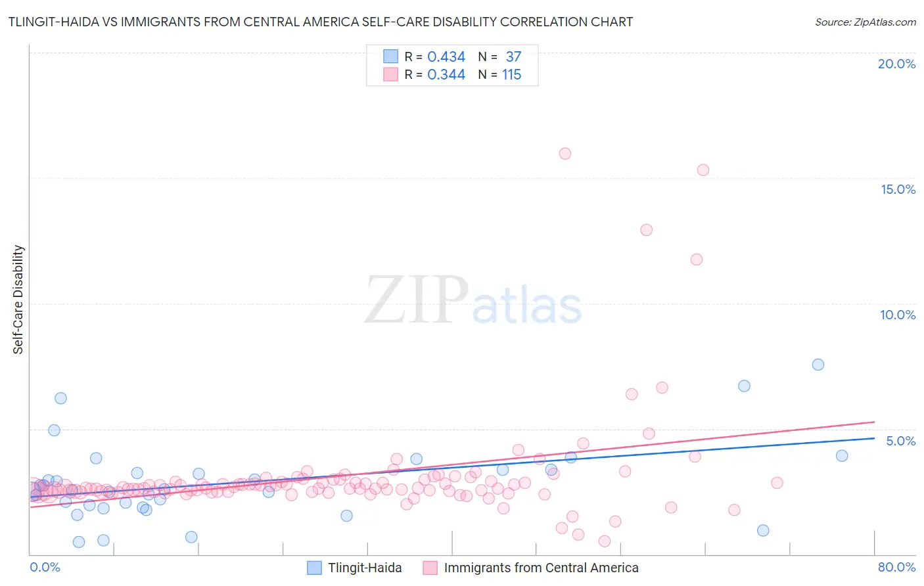The height and width of the screenshot is (586, 924).
Task: Open the Source: ZipAtlas.com link
Action: tap(866, 22)
